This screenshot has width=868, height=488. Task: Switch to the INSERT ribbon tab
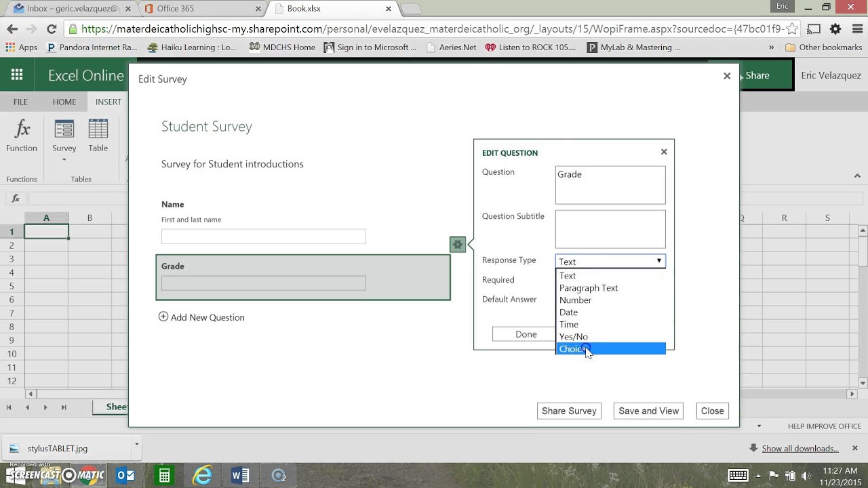108,102
